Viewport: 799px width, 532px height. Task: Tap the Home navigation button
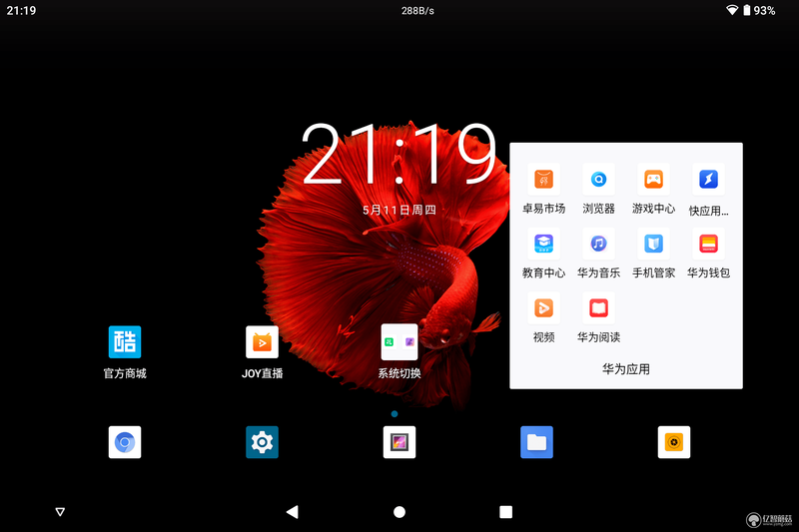pos(399,512)
